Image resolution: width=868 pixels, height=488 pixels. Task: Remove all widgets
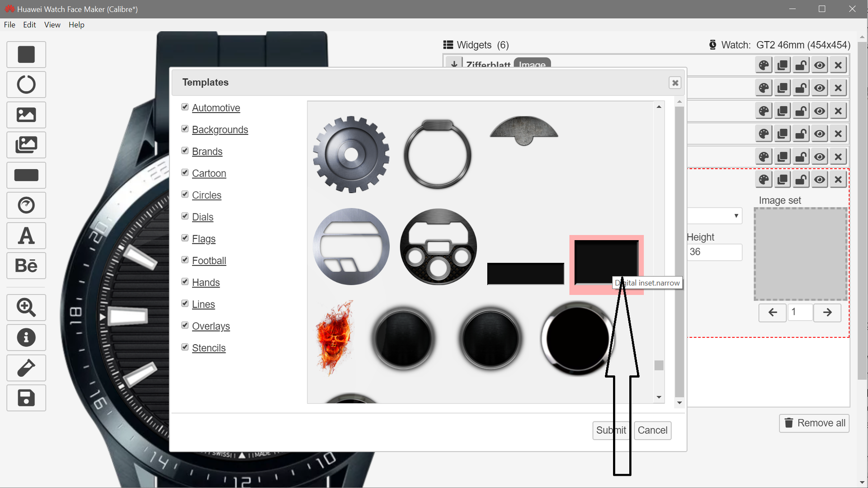pyautogui.click(x=814, y=423)
